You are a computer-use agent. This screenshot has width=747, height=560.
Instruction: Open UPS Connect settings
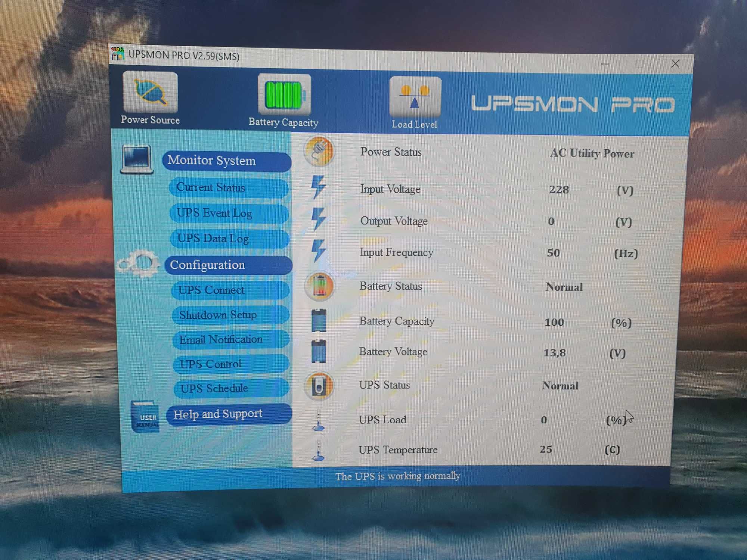click(x=230, y=290)
